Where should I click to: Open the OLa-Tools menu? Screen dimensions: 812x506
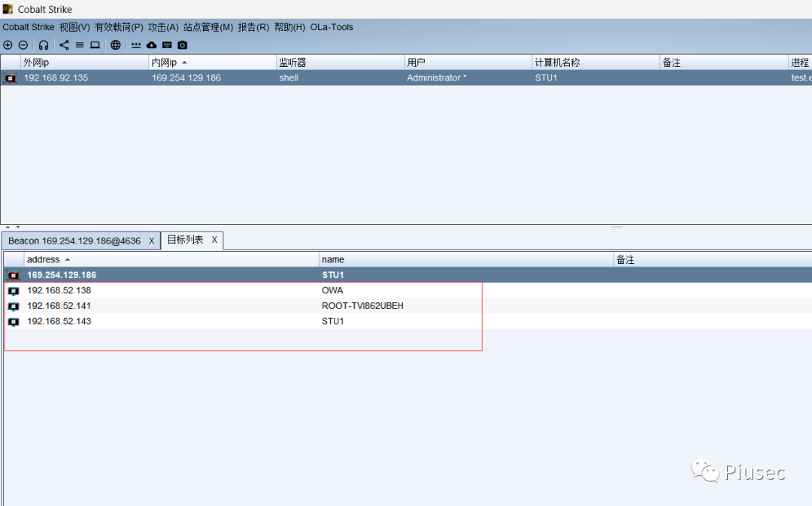(x=332, y=27)
